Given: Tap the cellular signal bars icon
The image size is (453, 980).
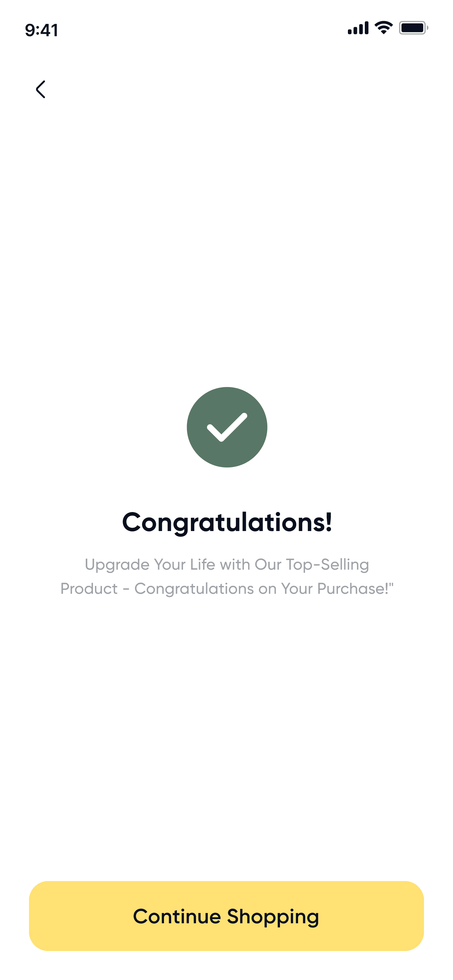Looking at the screenshot, I should point(358,28).
